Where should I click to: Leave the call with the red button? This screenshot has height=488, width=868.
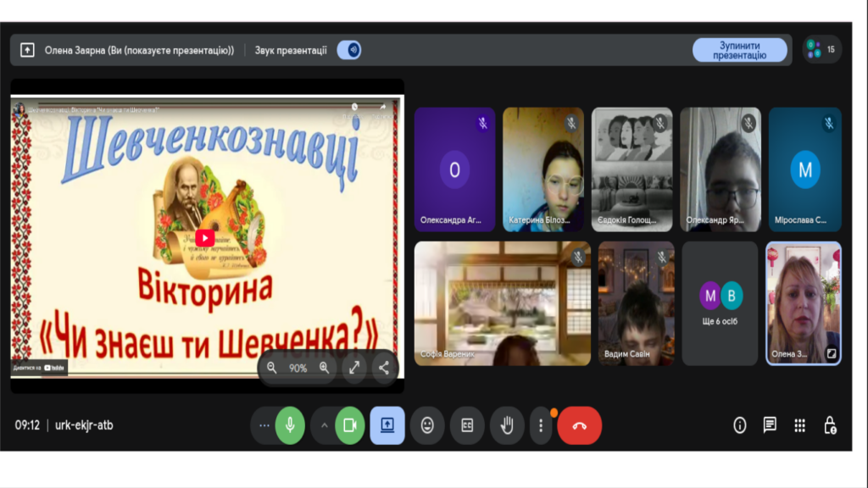click(580, 425)
